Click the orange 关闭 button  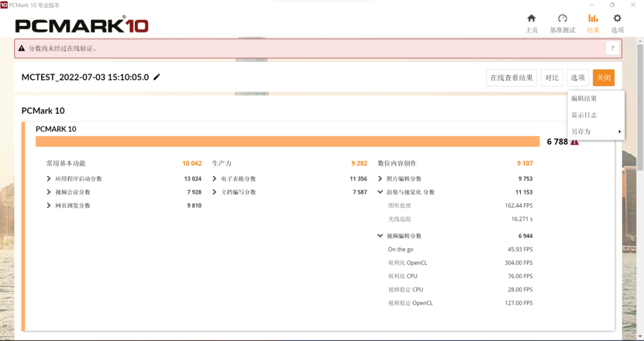coord(603,77)
